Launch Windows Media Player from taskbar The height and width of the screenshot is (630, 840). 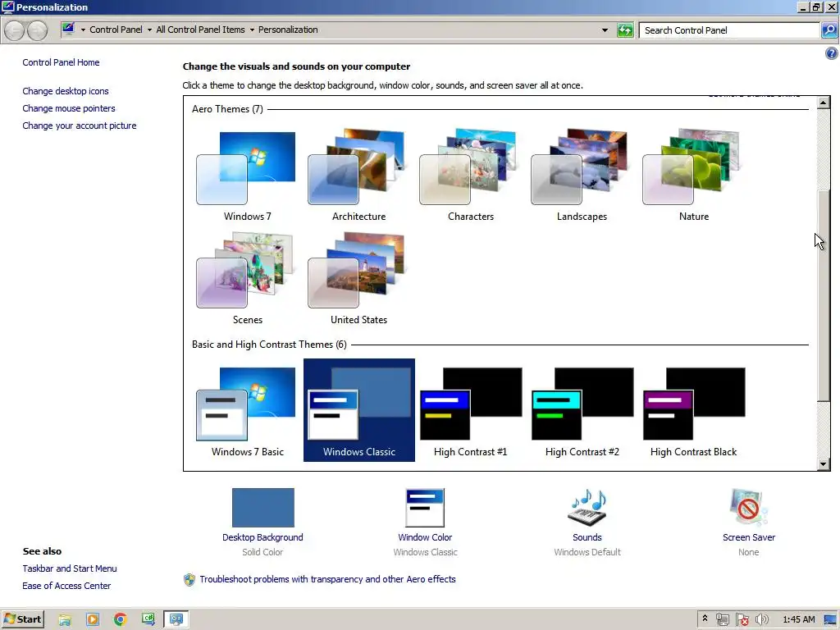pos(93,620)
